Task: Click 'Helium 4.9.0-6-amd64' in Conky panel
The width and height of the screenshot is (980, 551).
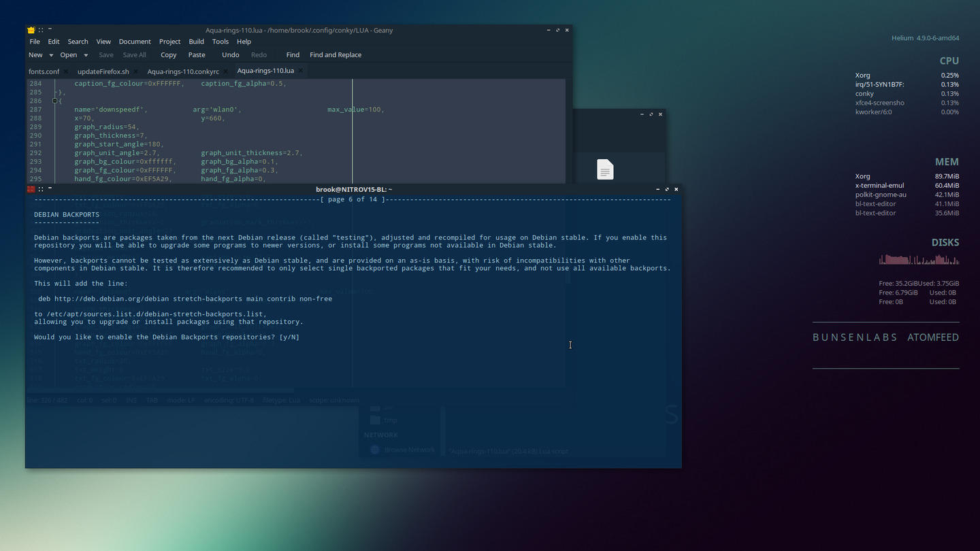Action: click(x=926, y=38)
